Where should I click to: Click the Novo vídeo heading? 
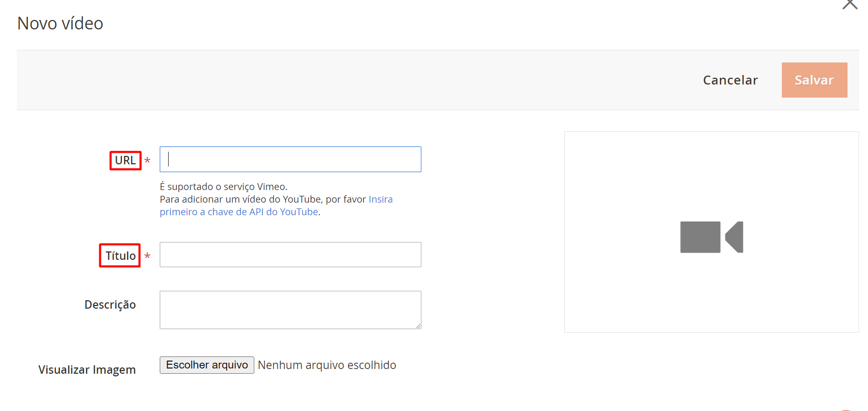coord(60,24)
